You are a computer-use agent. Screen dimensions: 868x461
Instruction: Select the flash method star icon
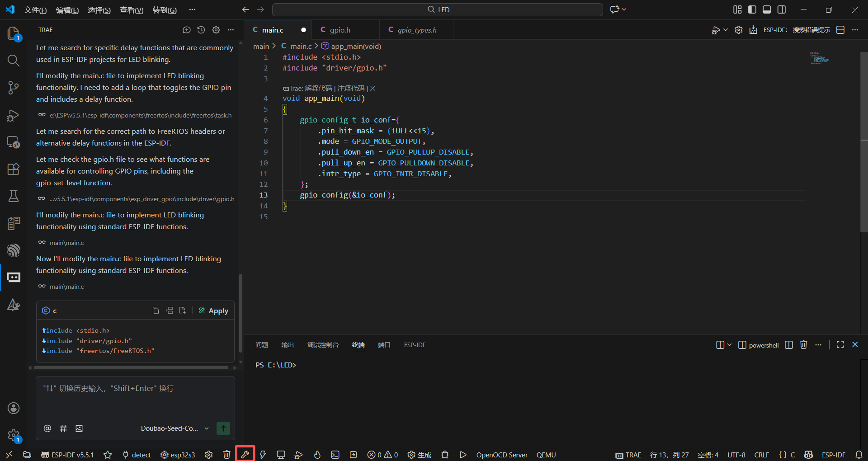108,455
